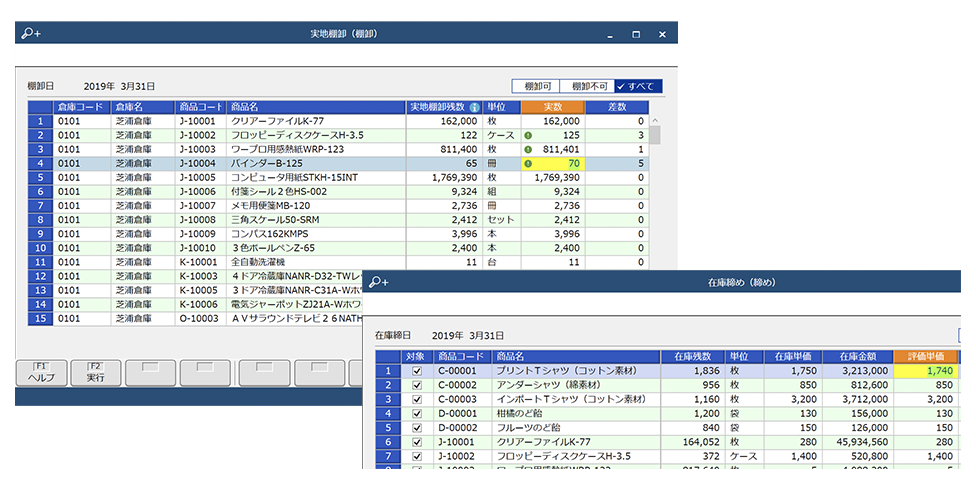Click product name ３色ボールペンZ-65
976x481 pixels.
pyautogui.click(x=271, y=248)
